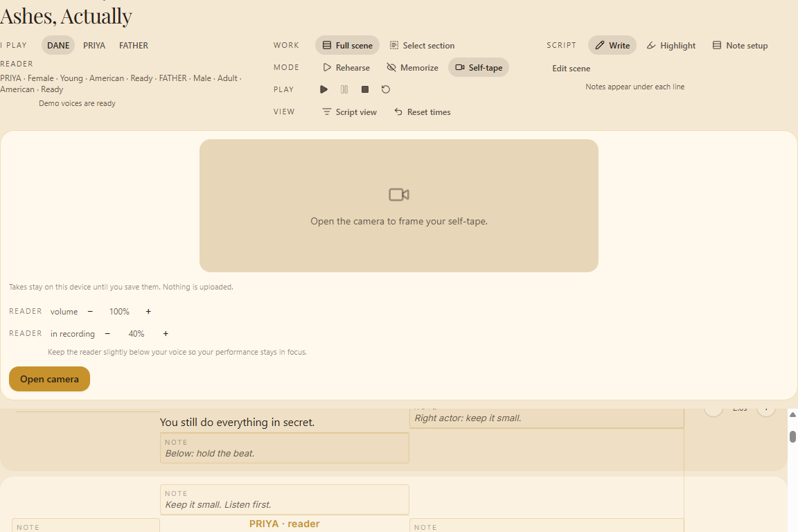Click Reset times
798x532 pixels.
(x=422, y=112)
